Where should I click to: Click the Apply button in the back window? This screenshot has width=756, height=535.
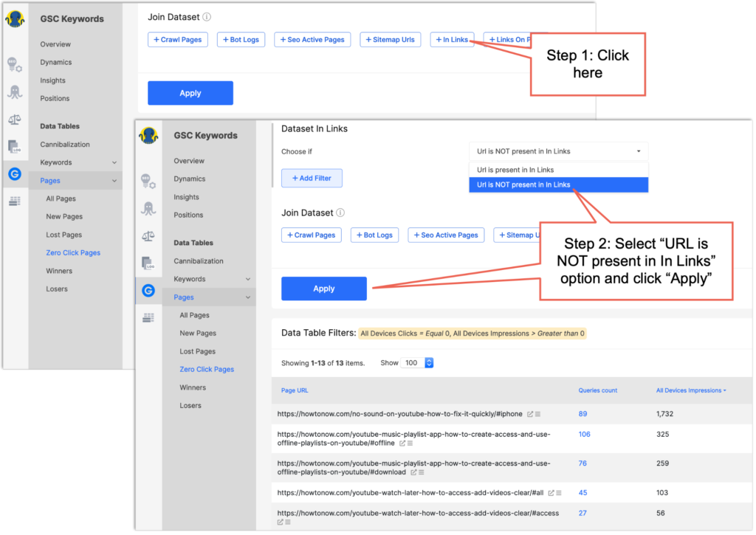pos(190,93)
